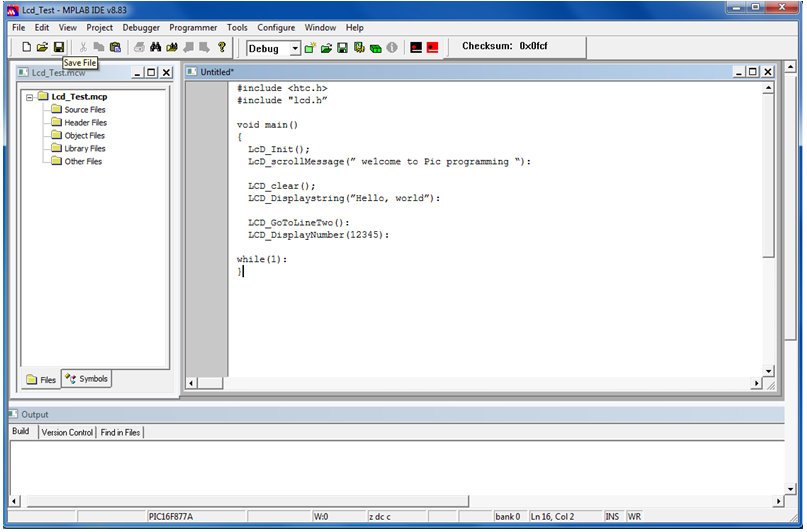This screenshot has height=532, width=807.
Task: Click the INS status bar indicator
Action: pos(612,517)
